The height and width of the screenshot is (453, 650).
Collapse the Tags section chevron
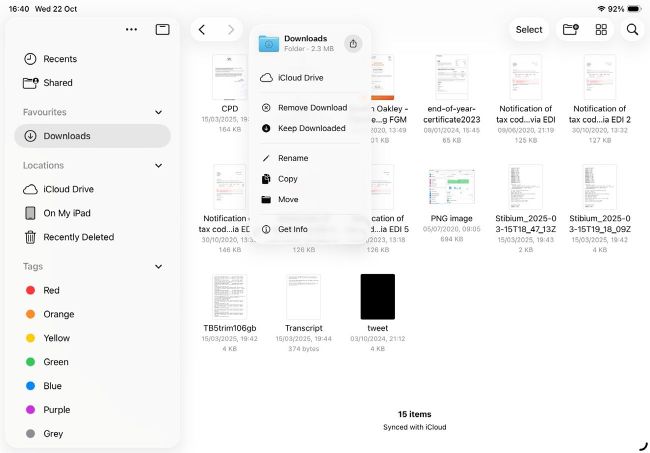[x=158, y=267]
